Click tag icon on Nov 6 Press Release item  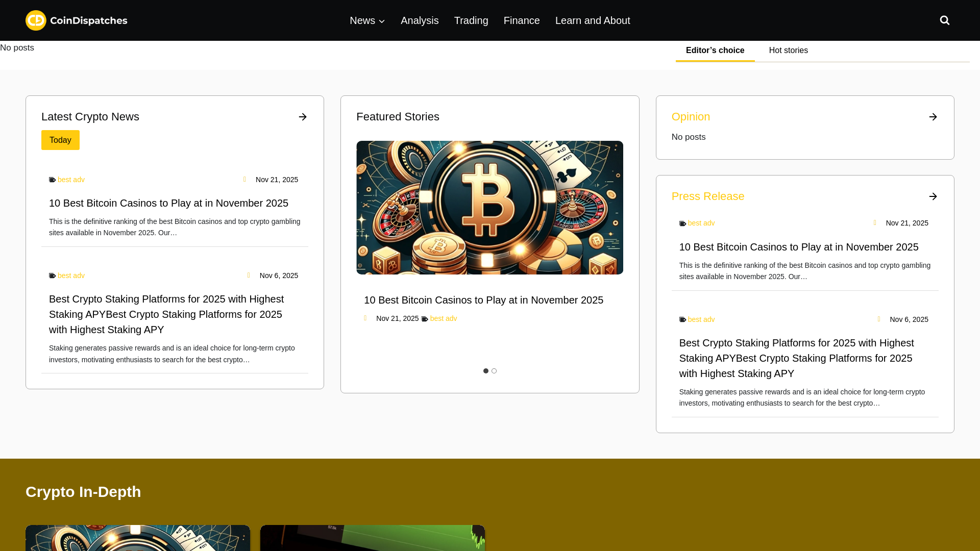683,320
